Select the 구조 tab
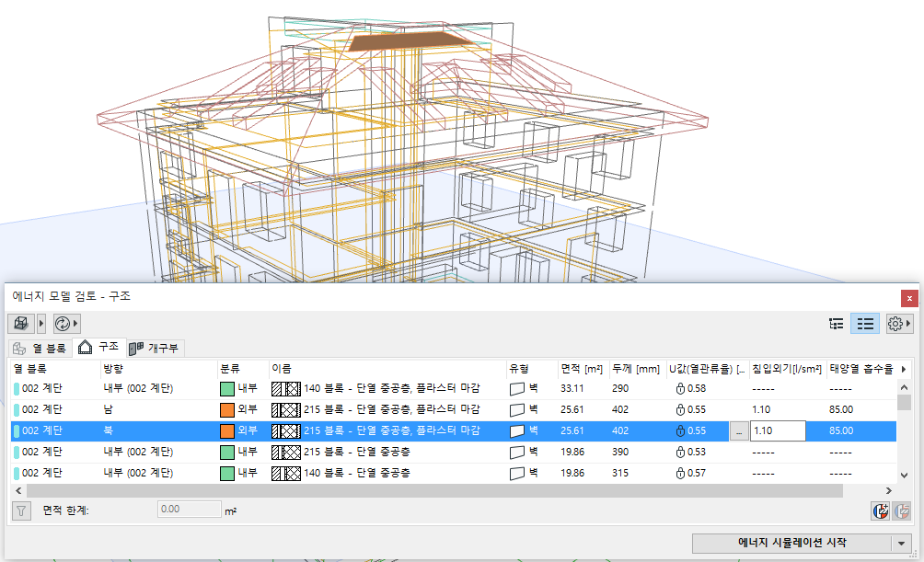The height and width of the screenshot is (562, 924). point(99,347)
